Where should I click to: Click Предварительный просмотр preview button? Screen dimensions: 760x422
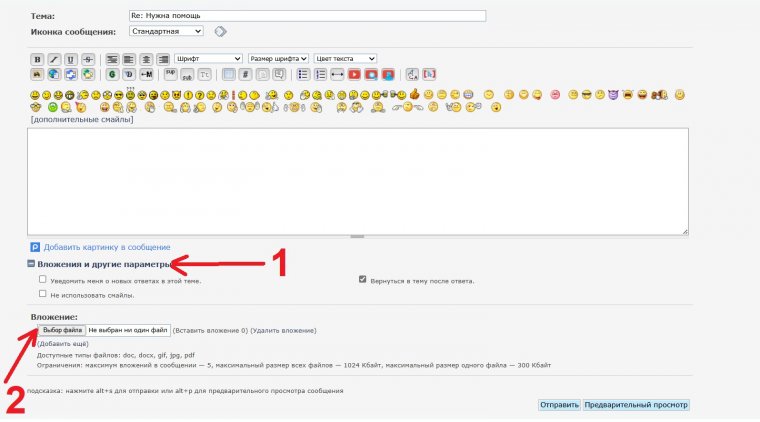pyautogui.click(x=636, y=405)
